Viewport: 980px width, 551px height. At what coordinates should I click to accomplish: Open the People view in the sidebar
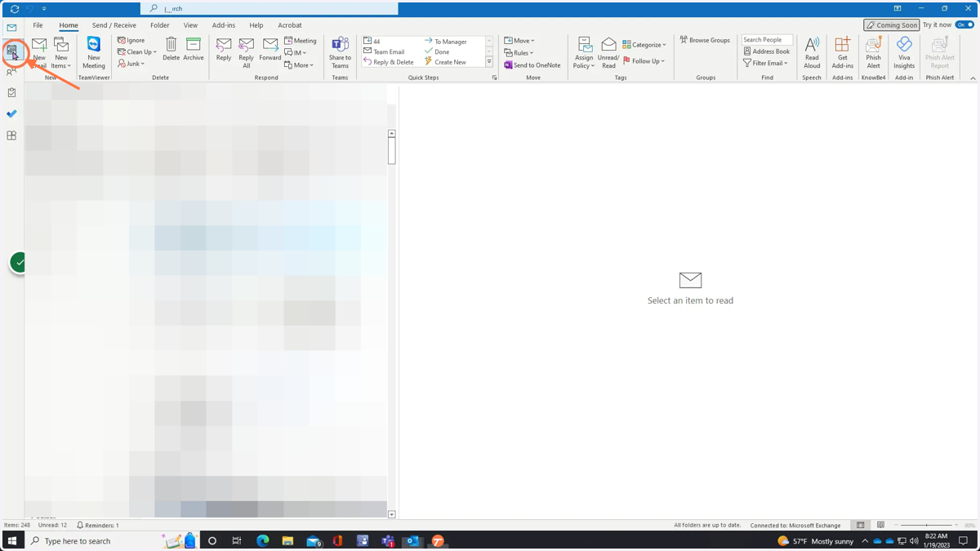(x=11, y=72)
